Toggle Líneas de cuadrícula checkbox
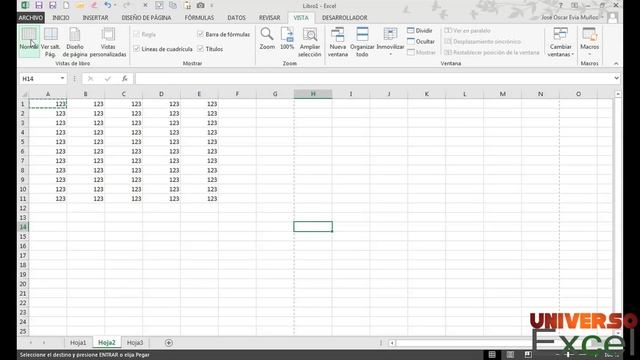Viewport: 640px width, 360px height. tap(137, 49)
